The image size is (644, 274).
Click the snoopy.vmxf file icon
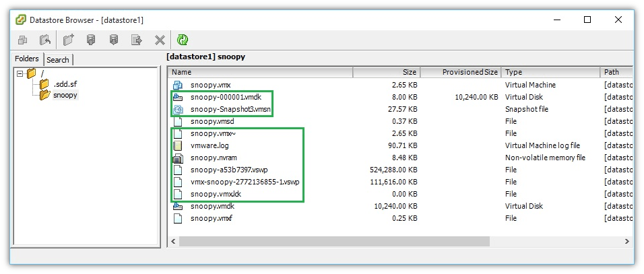178,218
